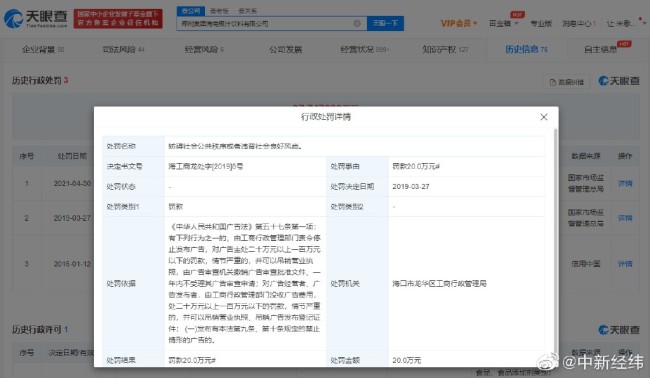Open 消息中心

point(579,23)
